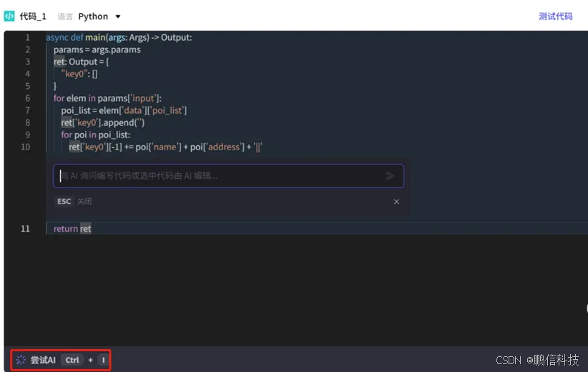Send the AI prompt with arrow icon
Image resolution: width=588 pixels, height=372 pixels.
point(390,175)
